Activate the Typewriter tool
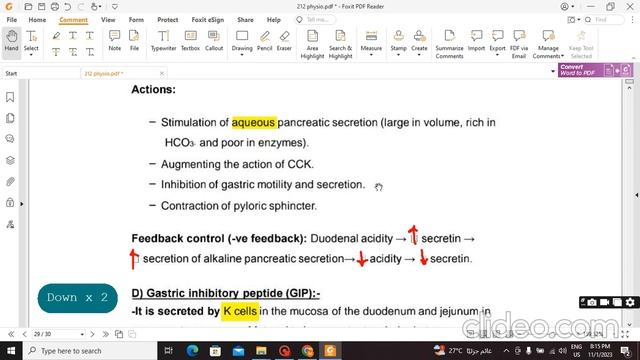The width and height of the screenshot is (640, 360). point(163,41)
